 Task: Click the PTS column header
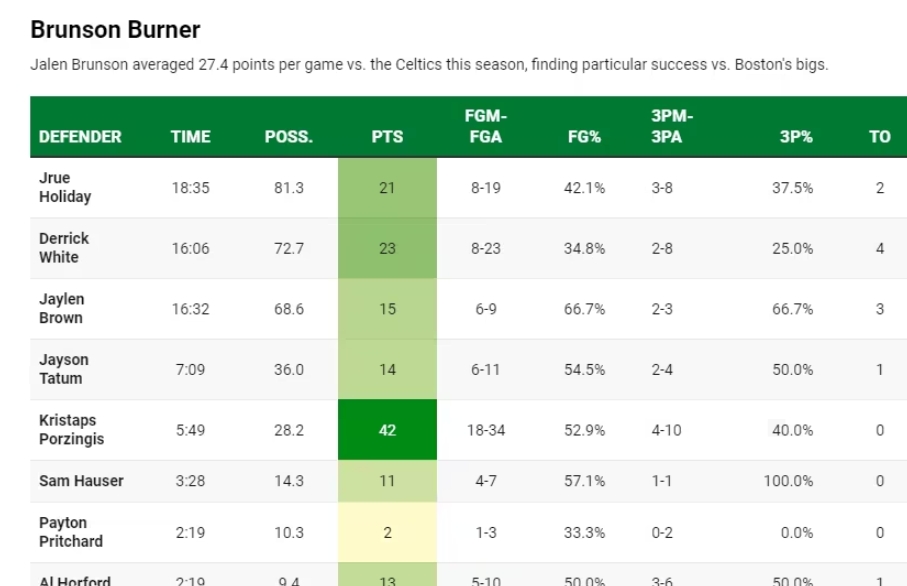click(387, 137)
